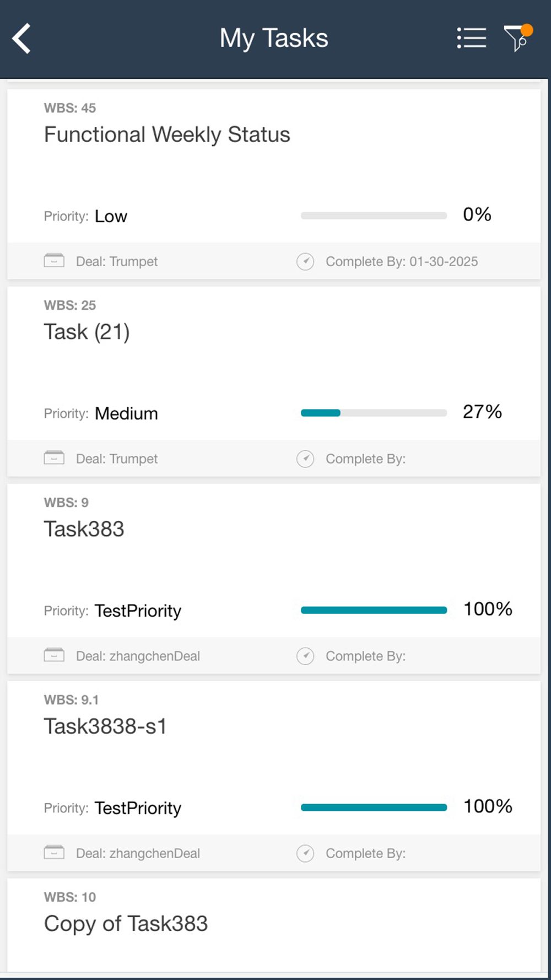Viewport: 551px width, 980px height.
Task: Open Functional Weekly Status task
Action: (167, 135)
